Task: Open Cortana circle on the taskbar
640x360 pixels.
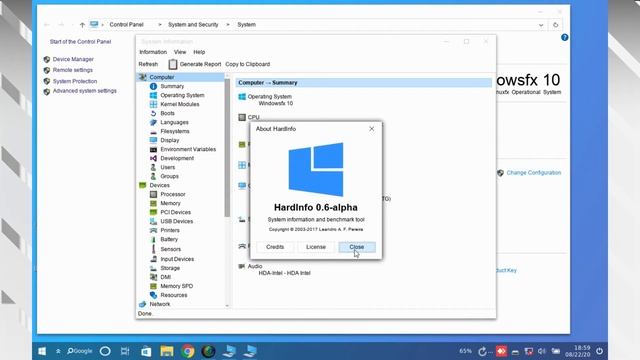Action: click(x=105, y=351)
